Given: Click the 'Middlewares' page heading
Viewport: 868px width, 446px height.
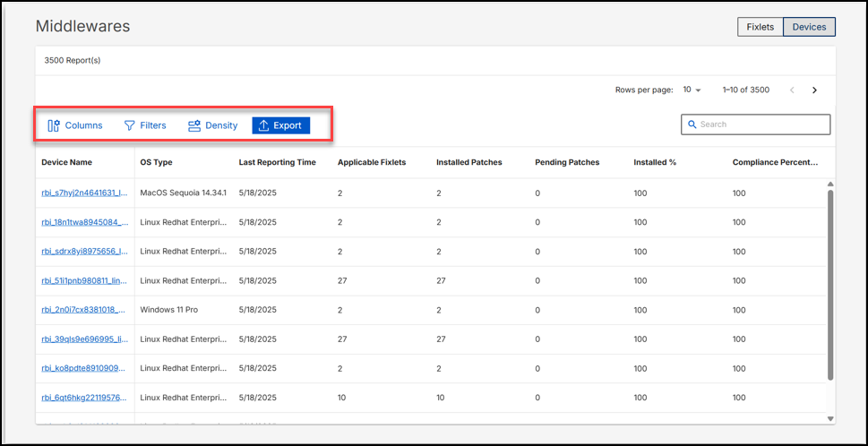Looking at the screenshot, I should point(83,26).
